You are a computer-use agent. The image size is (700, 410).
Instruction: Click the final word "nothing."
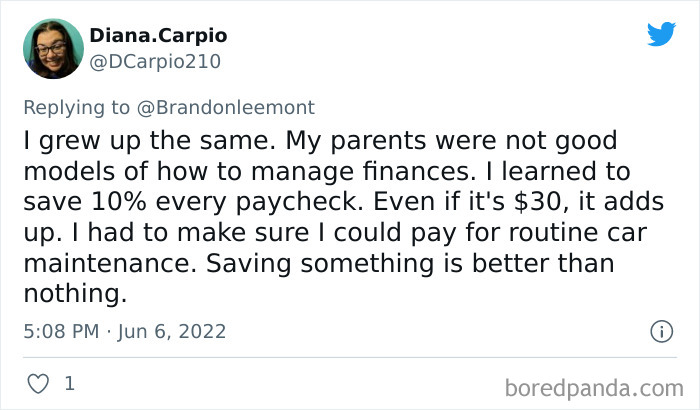click(74, 295)
